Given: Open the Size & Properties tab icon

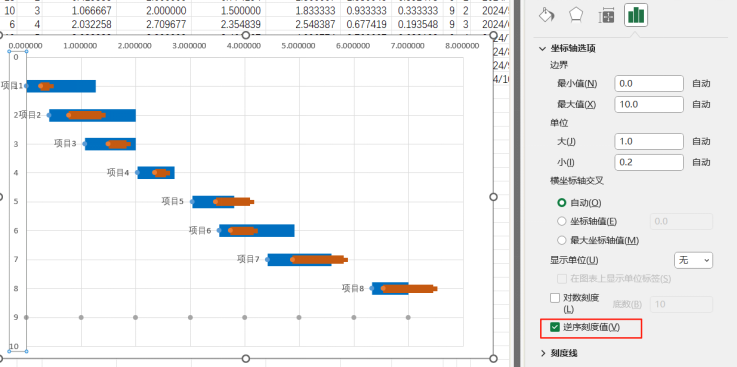Looking at the screenshot, I should (x=606, y=16).
